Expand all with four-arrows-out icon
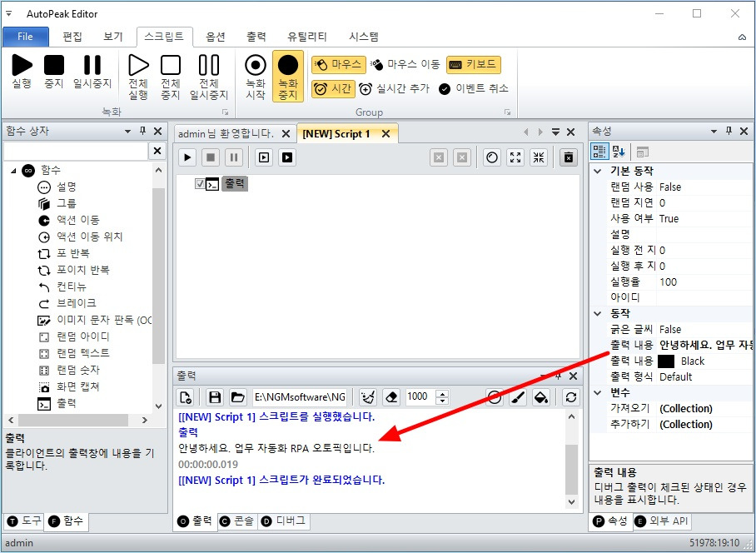 point(515,157)
